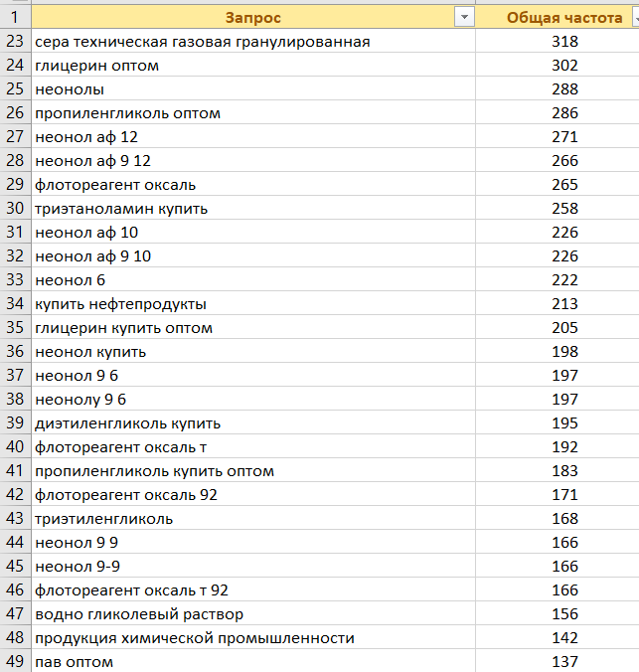The image size is (639, 672).
Task: Select row header number 30
Action: (x=15, y=209)
